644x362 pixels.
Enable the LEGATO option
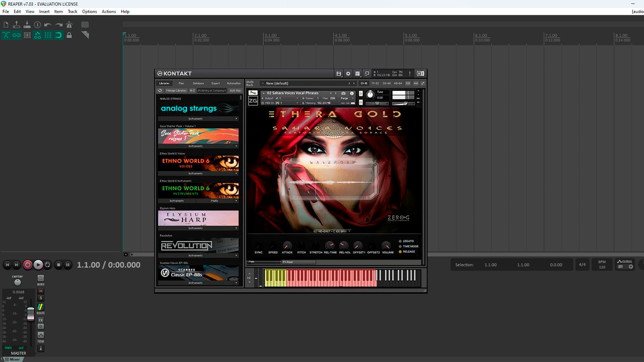400,241
